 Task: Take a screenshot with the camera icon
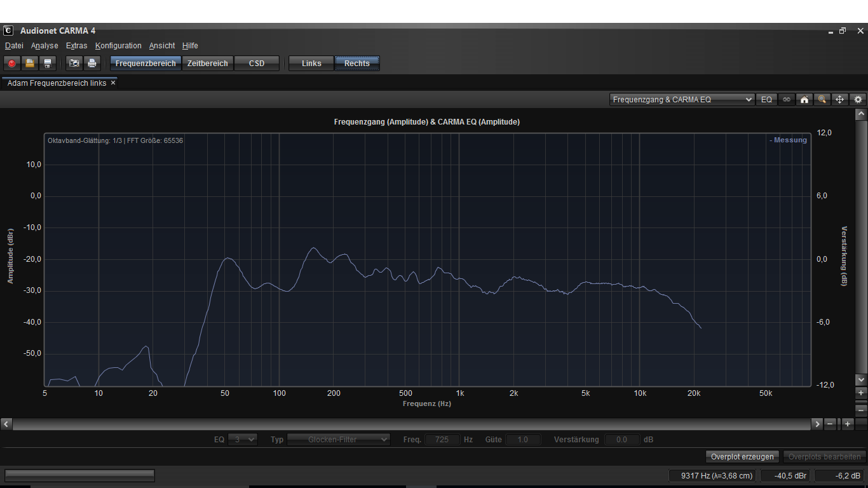[74, 63]
